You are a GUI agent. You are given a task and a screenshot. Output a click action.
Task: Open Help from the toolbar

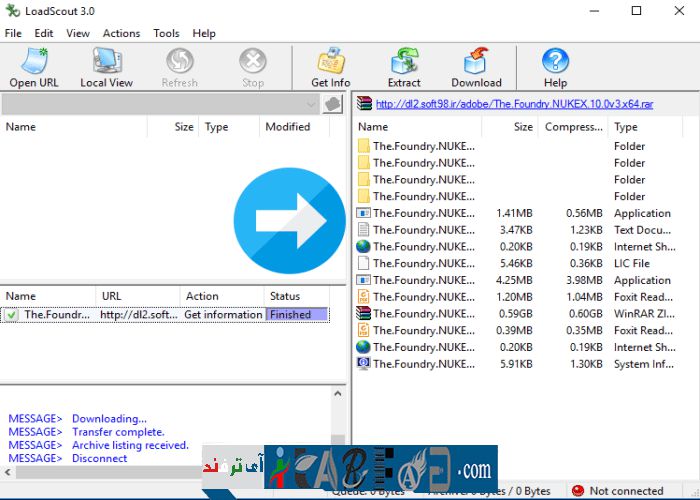(555, 67)
